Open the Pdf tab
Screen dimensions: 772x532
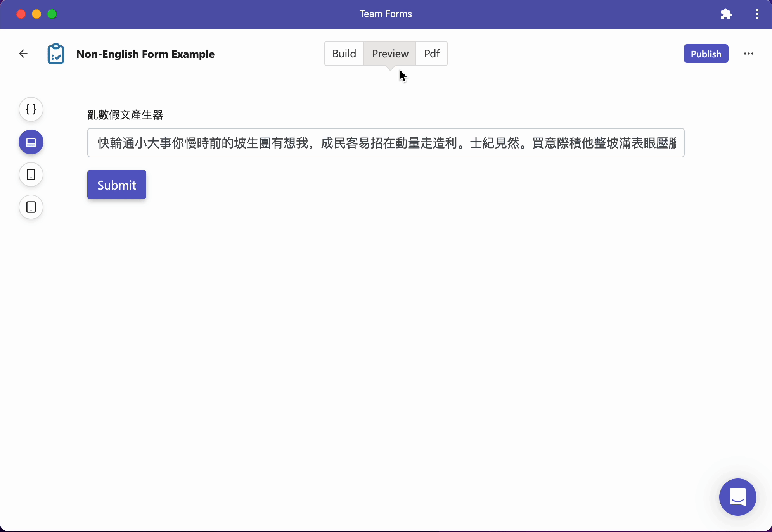[432, 54]
